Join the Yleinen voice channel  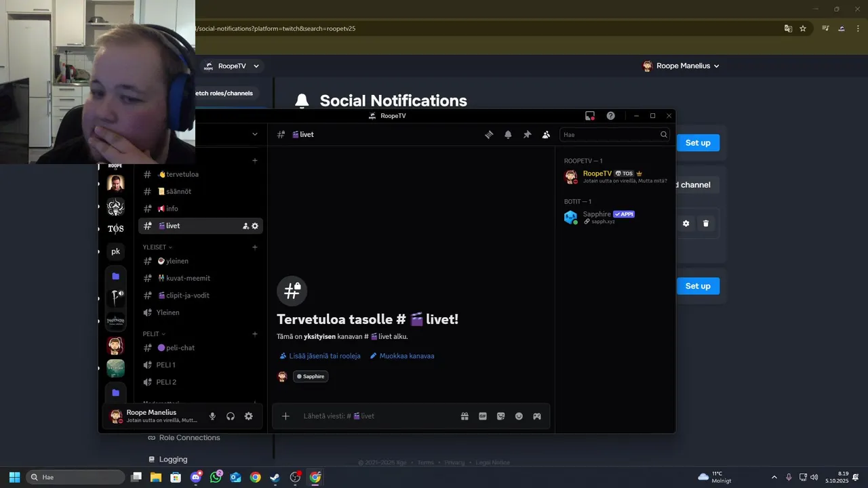(201, 312)
